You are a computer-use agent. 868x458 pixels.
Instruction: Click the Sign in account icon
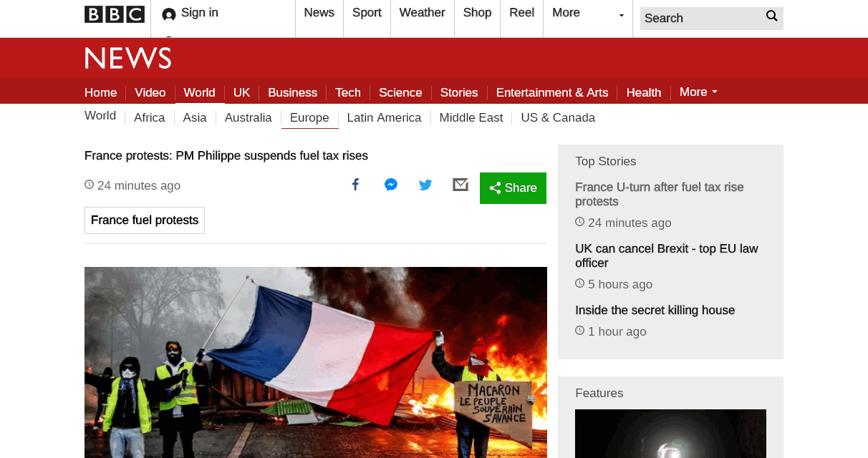(169, 14)
